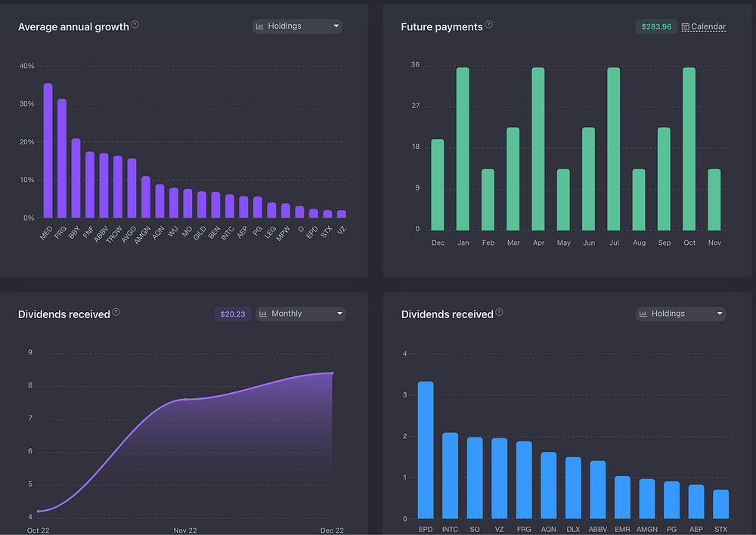756x535 pixels.
Task: Click the Nov 22 point on line chart
Action: (x=185, y=399)
